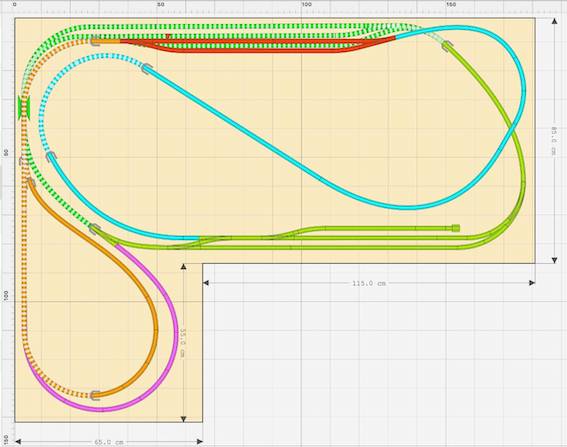The width and height of the screenshot is (567, 447).
Task: Select the 85.0 cm vertical dimension label
Action: coord(554,141)
